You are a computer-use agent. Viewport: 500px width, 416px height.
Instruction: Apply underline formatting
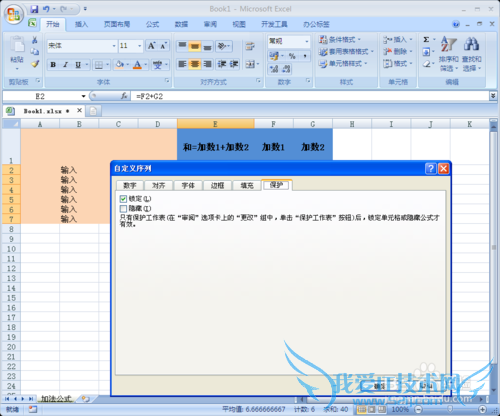click(78, 65)
